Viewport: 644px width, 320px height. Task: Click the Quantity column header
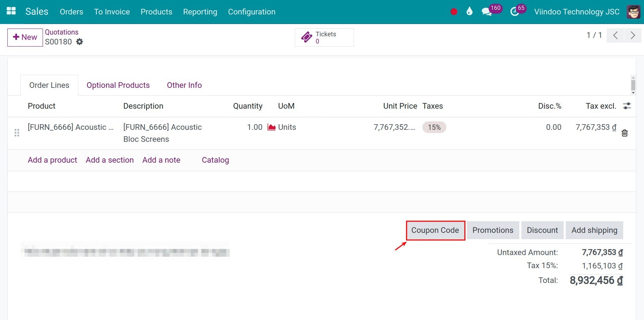point(248,106)
